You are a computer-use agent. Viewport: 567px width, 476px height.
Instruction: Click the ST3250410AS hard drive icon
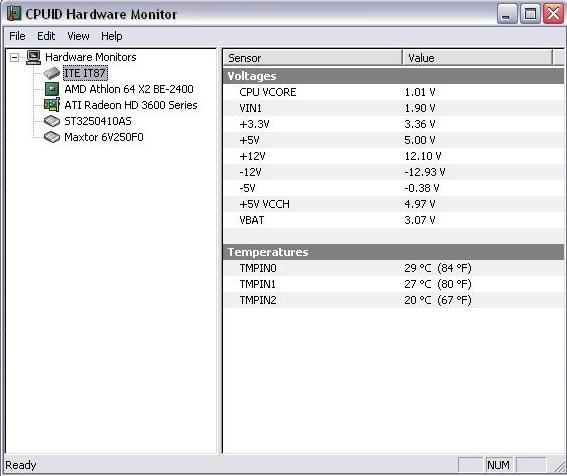pyautogui.click(x=52, y=121)
